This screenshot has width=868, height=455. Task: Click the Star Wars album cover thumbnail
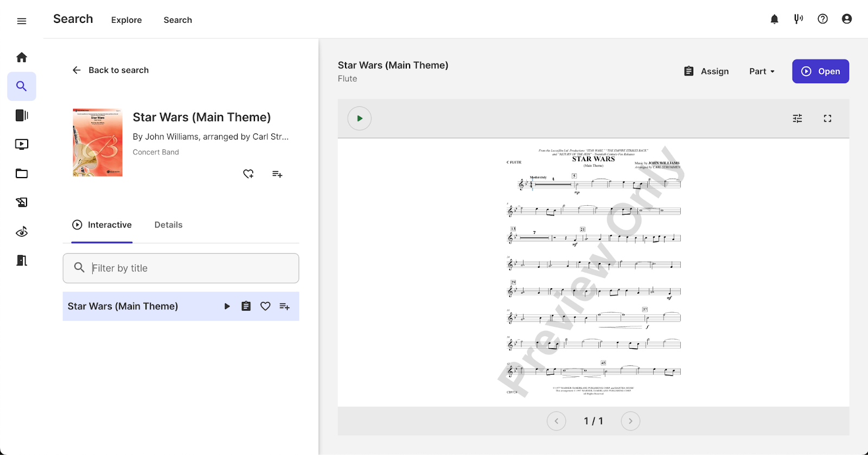tap(98, 143)
